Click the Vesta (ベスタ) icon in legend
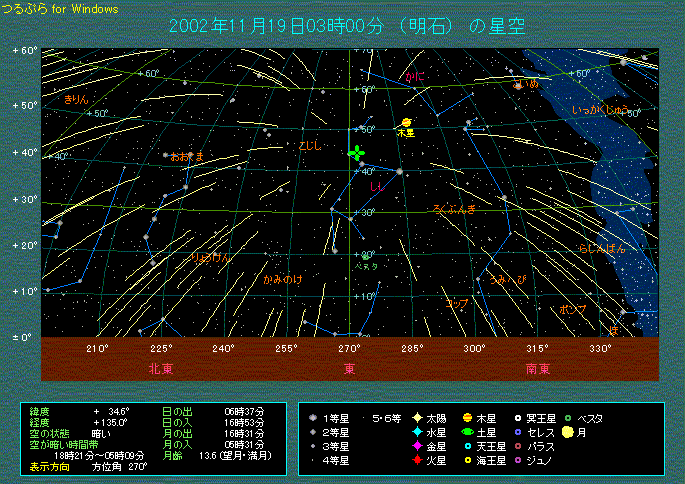This screenshot has width=685, height=484. click(567, 418)
